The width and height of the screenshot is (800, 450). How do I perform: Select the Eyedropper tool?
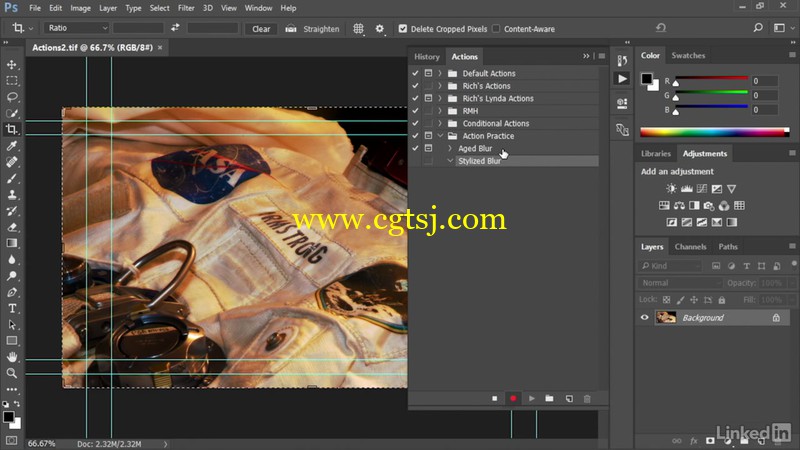(x=12, y=146)
